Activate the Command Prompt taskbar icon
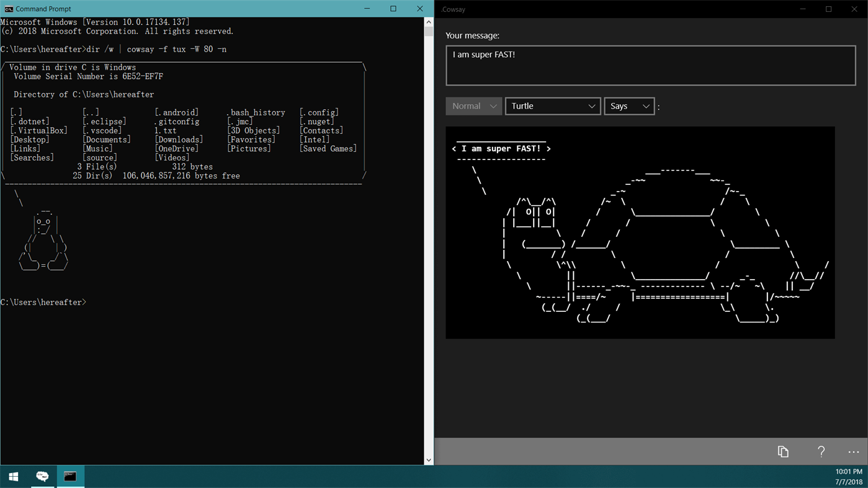Viewport: 868px width, 488px height. click(x=70, y=476)
